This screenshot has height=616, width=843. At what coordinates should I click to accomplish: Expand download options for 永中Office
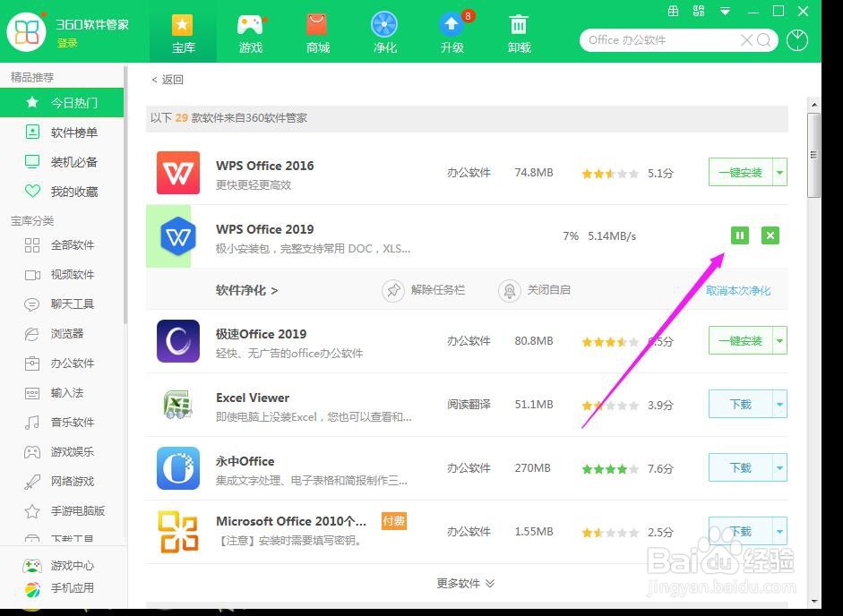[780, 467]
